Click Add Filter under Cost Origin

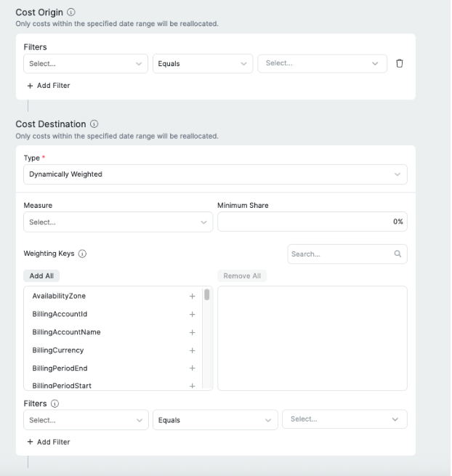click(49, 86)
